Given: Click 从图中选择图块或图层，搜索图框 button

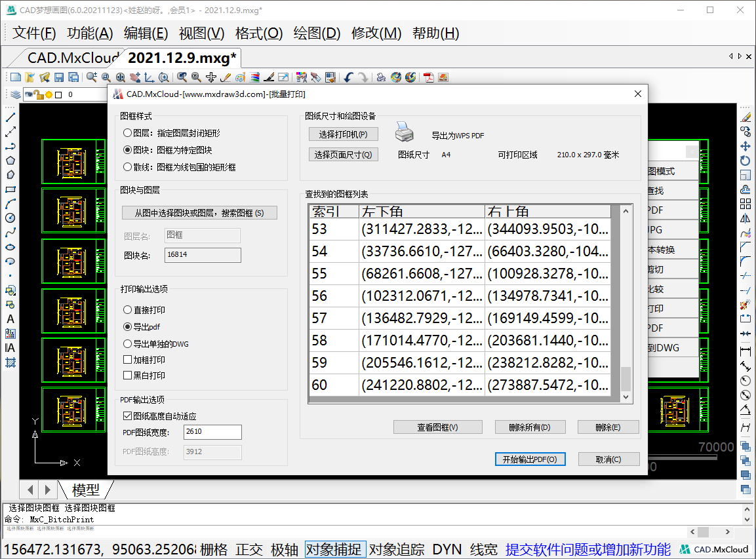Looking at the screenshot, I should [x=199, y=213].
